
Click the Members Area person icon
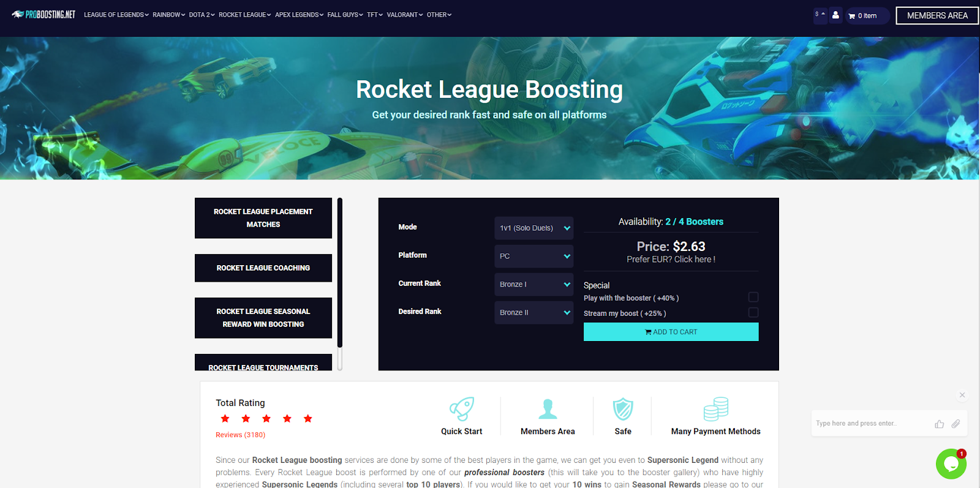click(548, 409)
